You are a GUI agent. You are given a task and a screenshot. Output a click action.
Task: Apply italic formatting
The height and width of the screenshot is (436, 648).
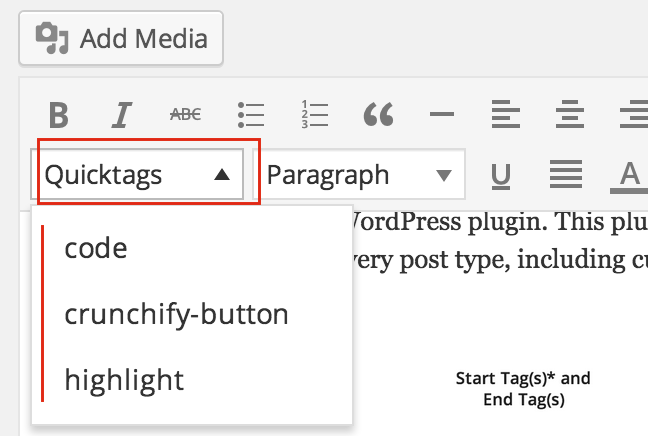tap(122, 115)
